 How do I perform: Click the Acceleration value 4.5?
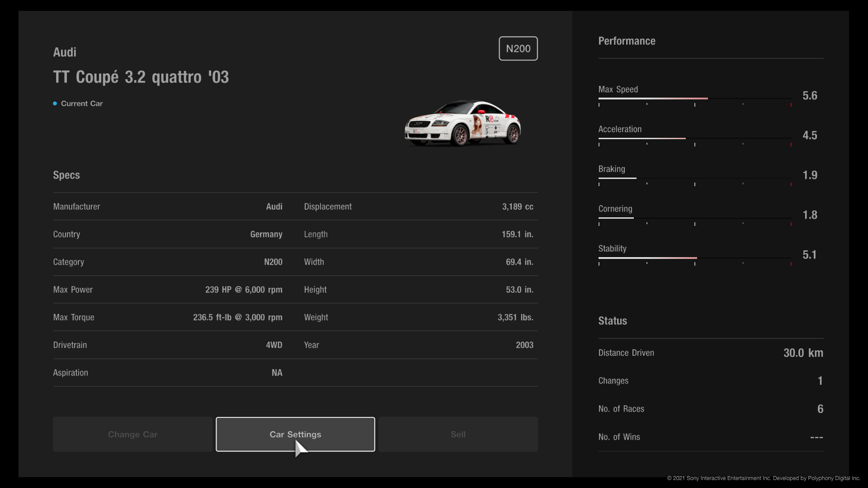pos(810,136)
